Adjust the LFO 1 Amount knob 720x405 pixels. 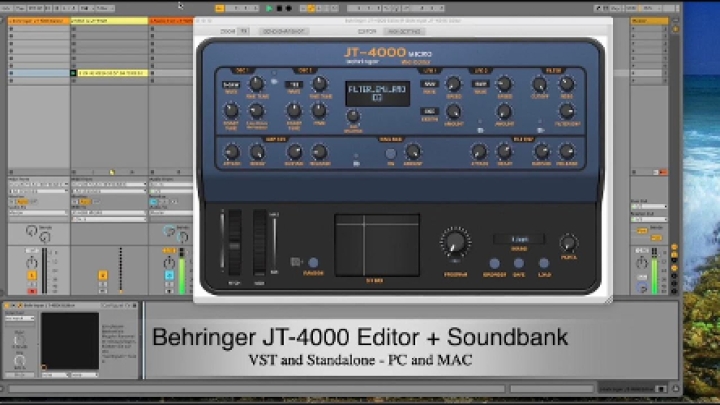453,111
